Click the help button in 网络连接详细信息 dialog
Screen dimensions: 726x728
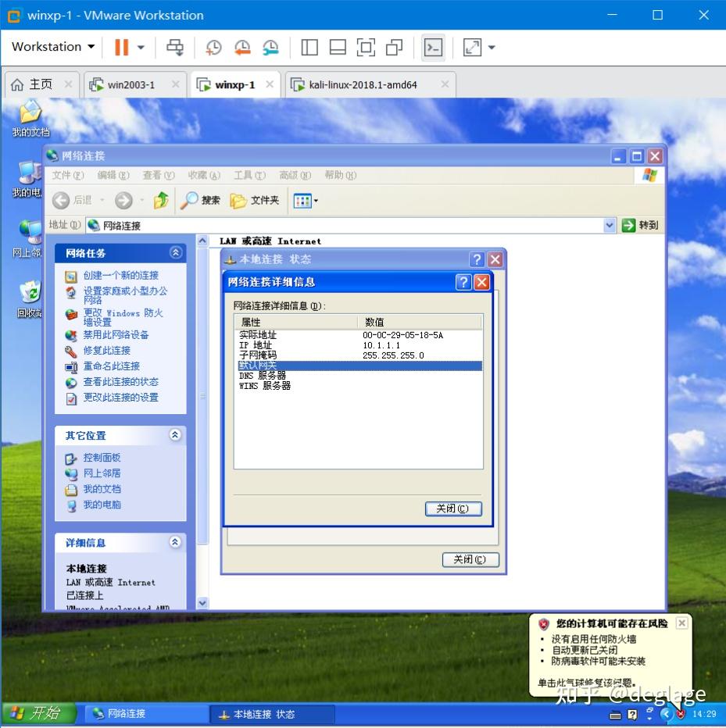coord(463,282)
